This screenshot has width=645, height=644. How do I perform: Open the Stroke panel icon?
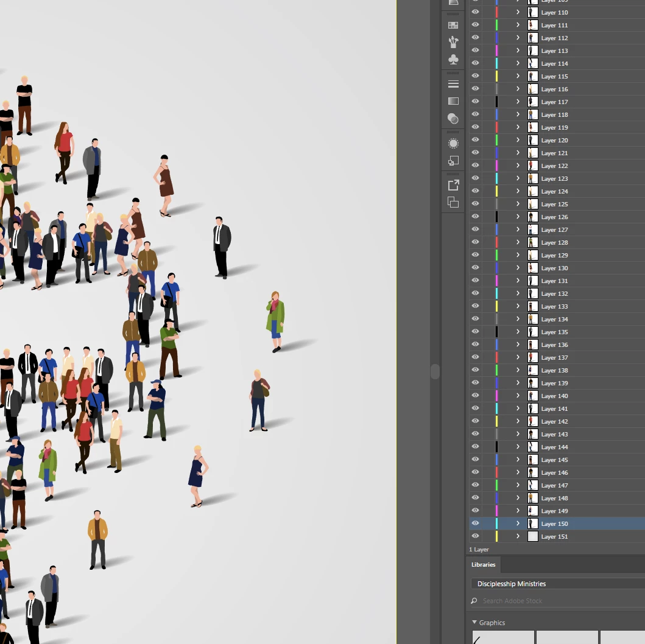click(x=453, y=84)
